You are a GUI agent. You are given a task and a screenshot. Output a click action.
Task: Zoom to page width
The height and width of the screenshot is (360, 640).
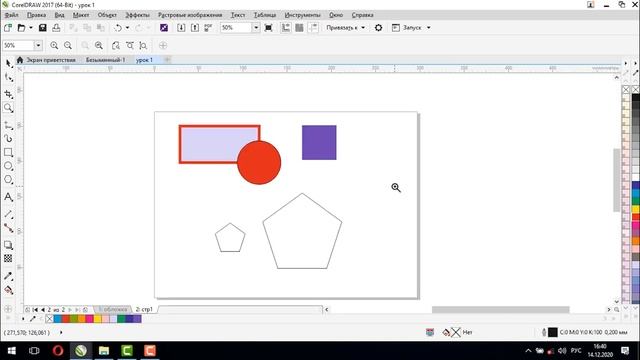click(x=130, y=45)
